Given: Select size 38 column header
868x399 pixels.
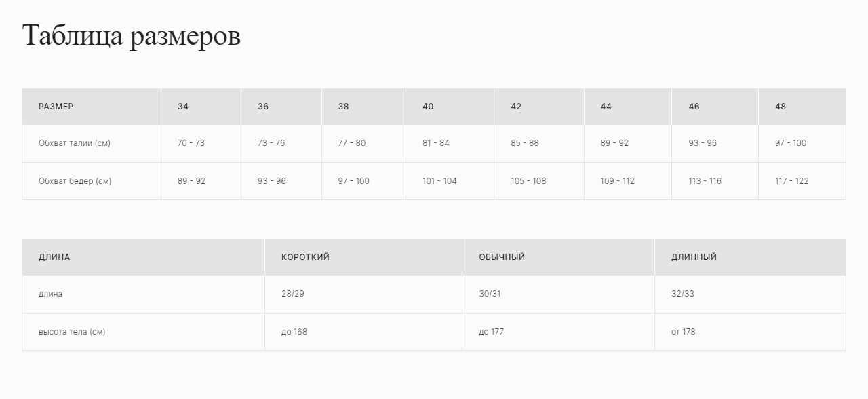Looking at the screenshot, I should click(344, 107).
